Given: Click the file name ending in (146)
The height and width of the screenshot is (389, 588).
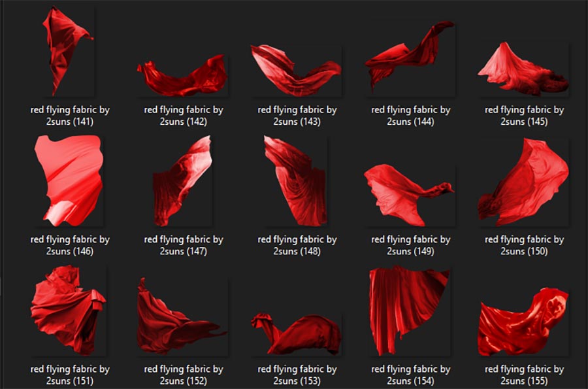Looking at the screenshot, I should [70, 245].
